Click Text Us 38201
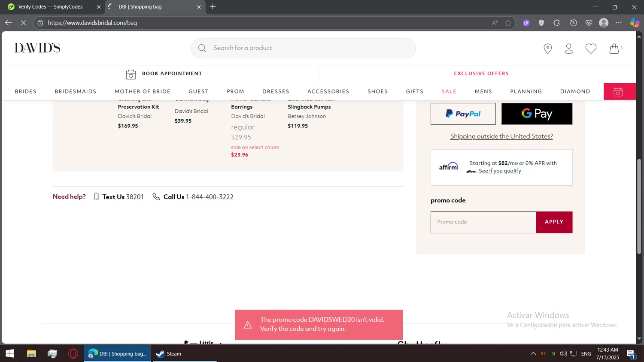Viewport: 644px width, 362px height. (123, 197)
